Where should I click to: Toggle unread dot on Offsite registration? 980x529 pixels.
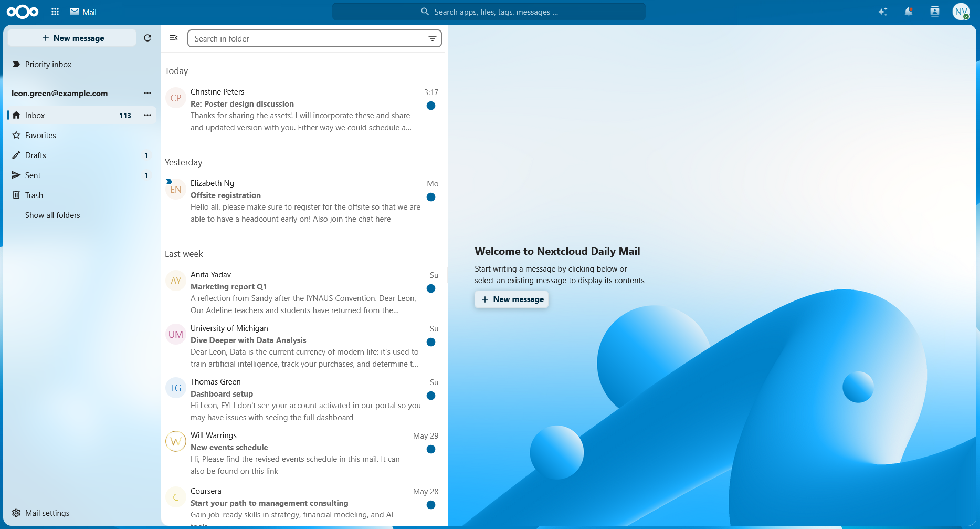click(431, 197)
